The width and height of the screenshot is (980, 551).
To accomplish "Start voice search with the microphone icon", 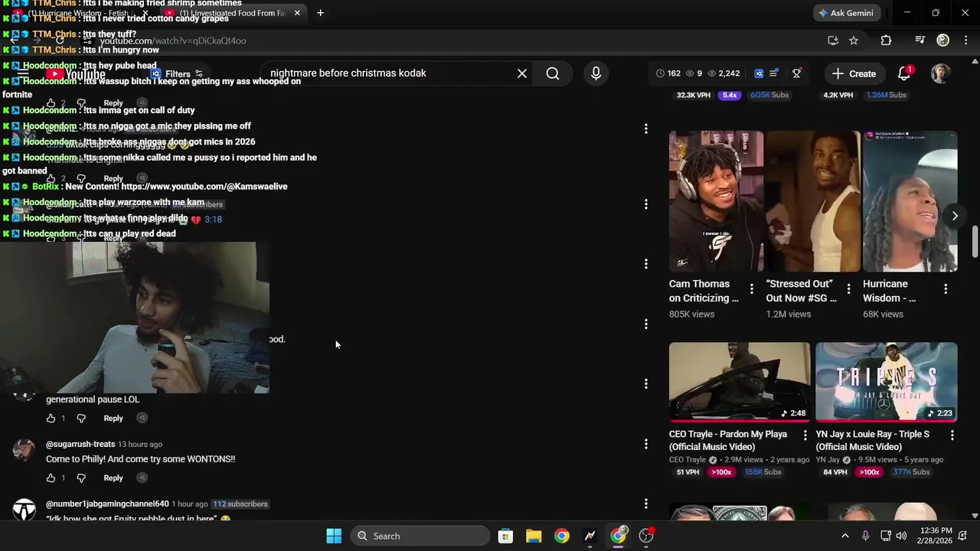I will coord(596,73).
